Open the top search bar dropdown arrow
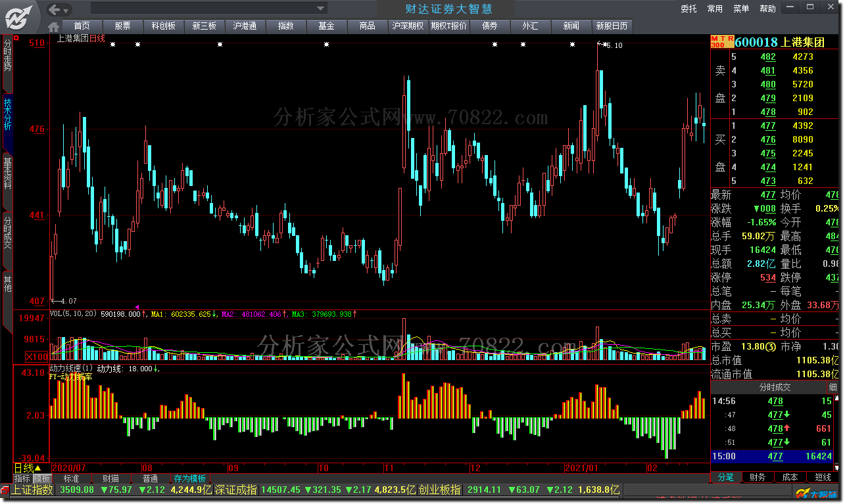 coord(320,9)
